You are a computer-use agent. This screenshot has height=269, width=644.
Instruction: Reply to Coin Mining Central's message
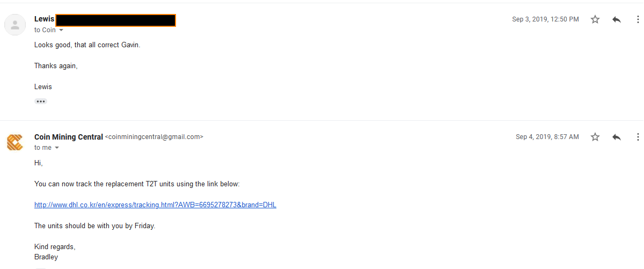tap(617, 137)
